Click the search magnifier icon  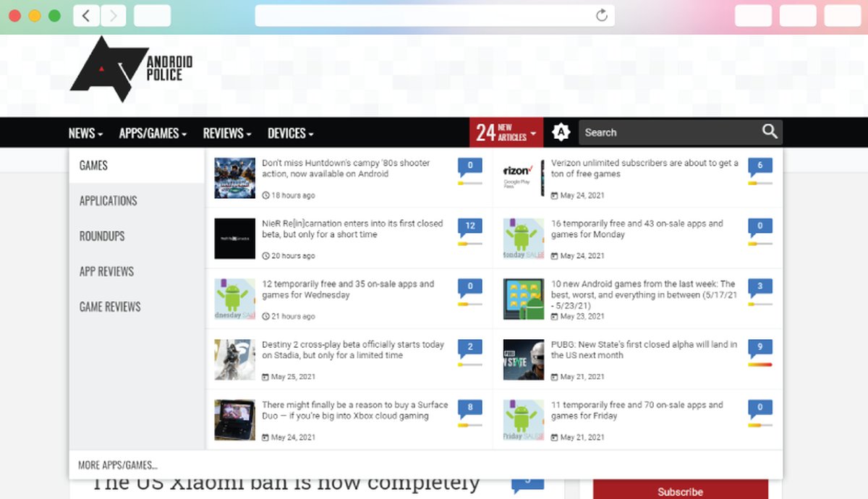tap(770, 132)
